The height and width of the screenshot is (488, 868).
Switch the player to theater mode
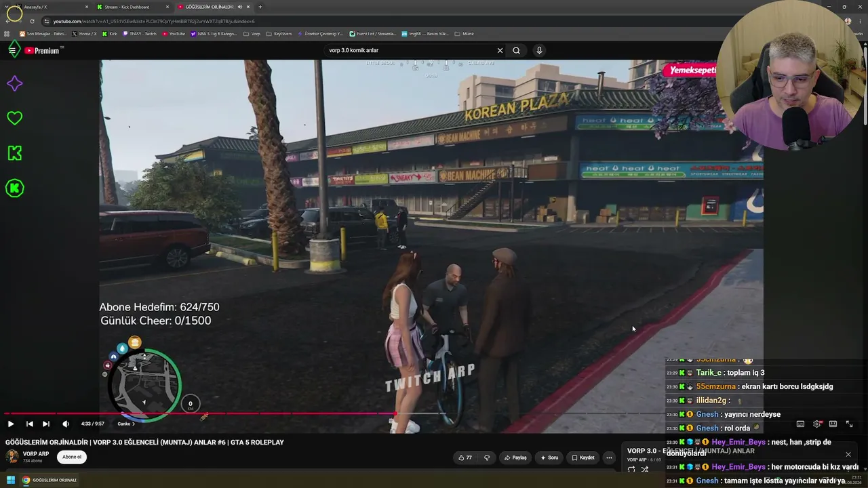point(833,424)
